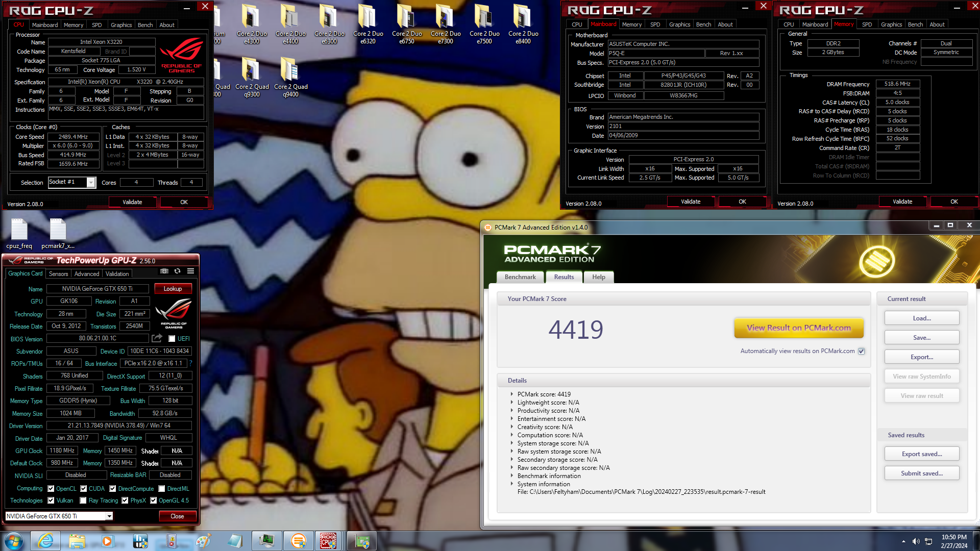Viewport: 980px width, 551px height.
Task: Click the Load... button in PCMark 7
Action: (922, 318)
